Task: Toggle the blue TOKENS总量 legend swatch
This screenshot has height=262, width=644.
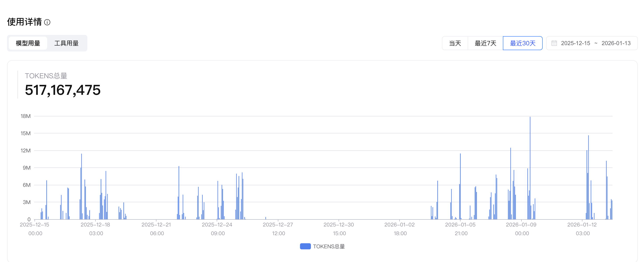Action: [x=305, y=246]
